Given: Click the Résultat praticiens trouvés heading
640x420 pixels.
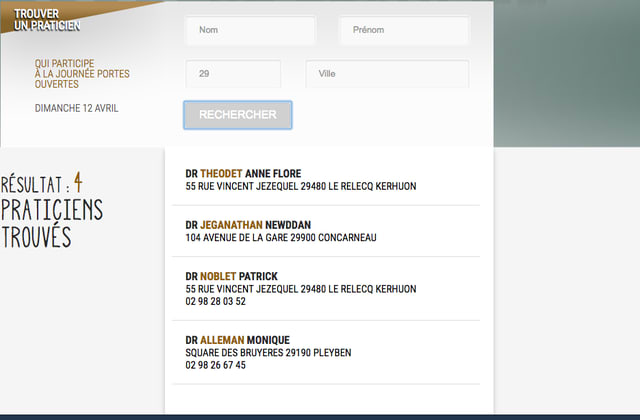Looking at the screenshot, I should pyautogui.click(x=50, y=210).
